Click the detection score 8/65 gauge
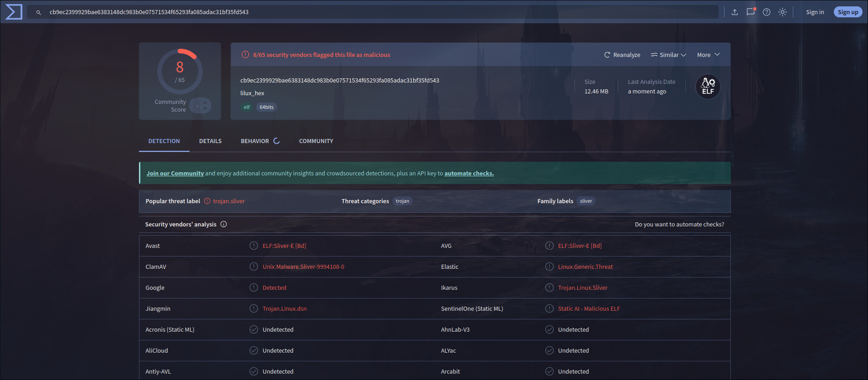Viewport: 868px width, 380px height. coord(180,72)
